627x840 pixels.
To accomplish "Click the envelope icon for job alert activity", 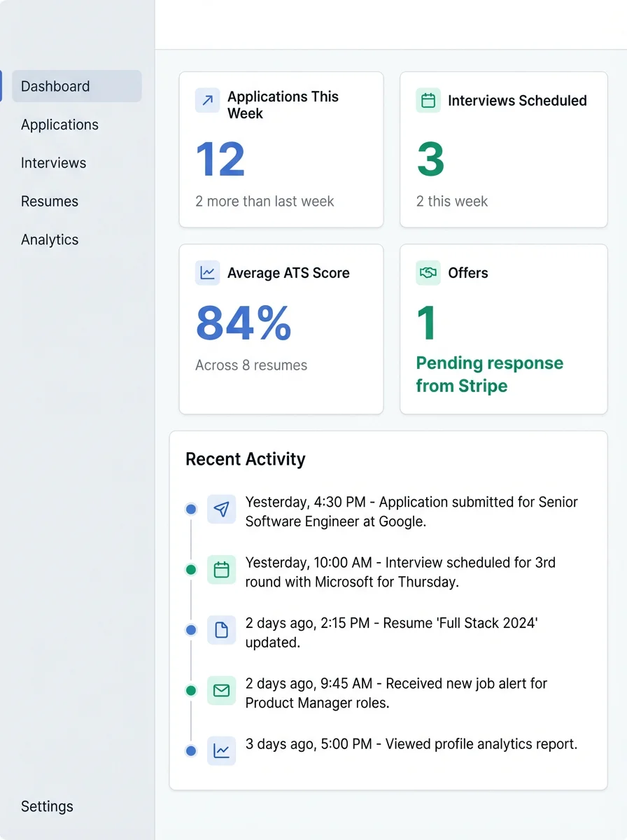I will coord(222,691).
